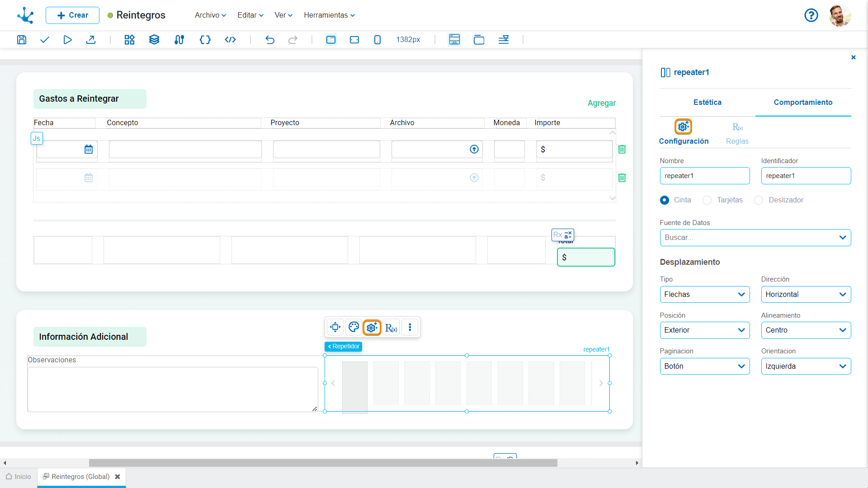Image resolution: width=868 pixels, height=488 pixels.
Task: Select mobile phone viewport icon
Action: tap(377, 40)
